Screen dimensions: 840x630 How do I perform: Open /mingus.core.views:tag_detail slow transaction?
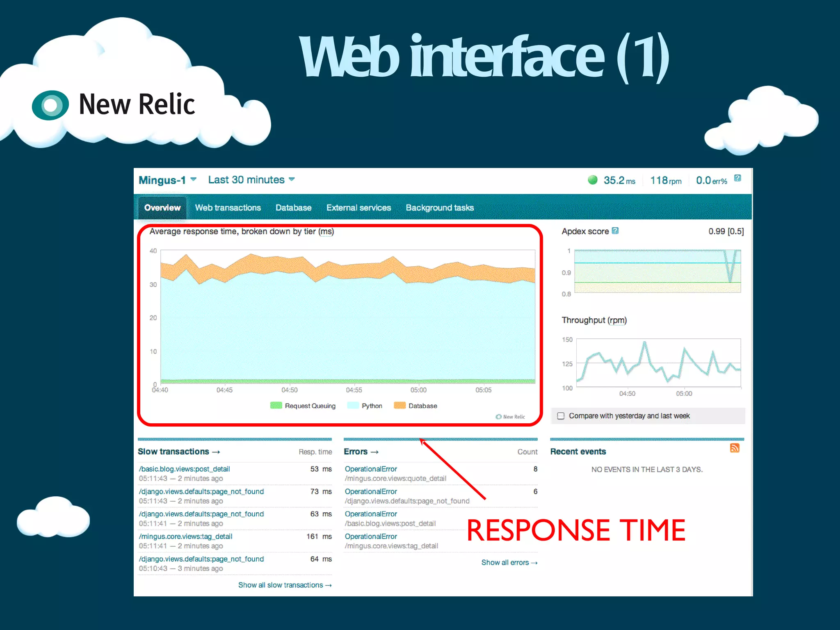pos(185,536)
